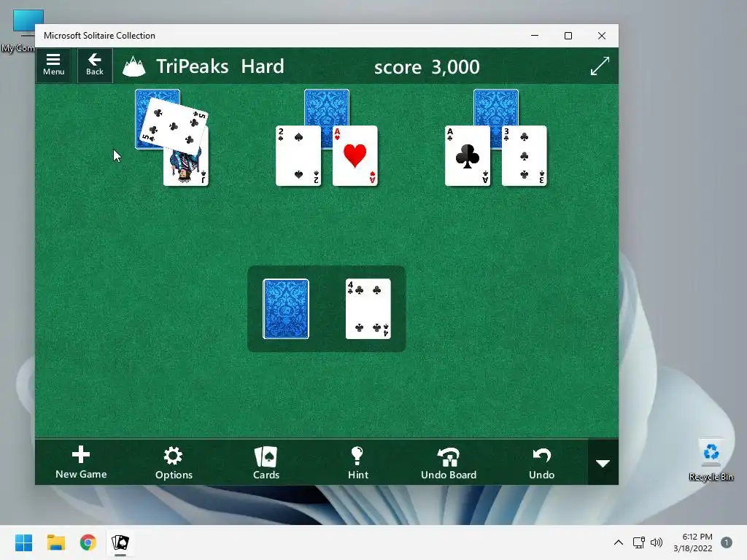Viewport: 747px width, 560px height.
Task: Click the face-down card on the right peak
Action: pyautogui.click(x=496, y=107)
